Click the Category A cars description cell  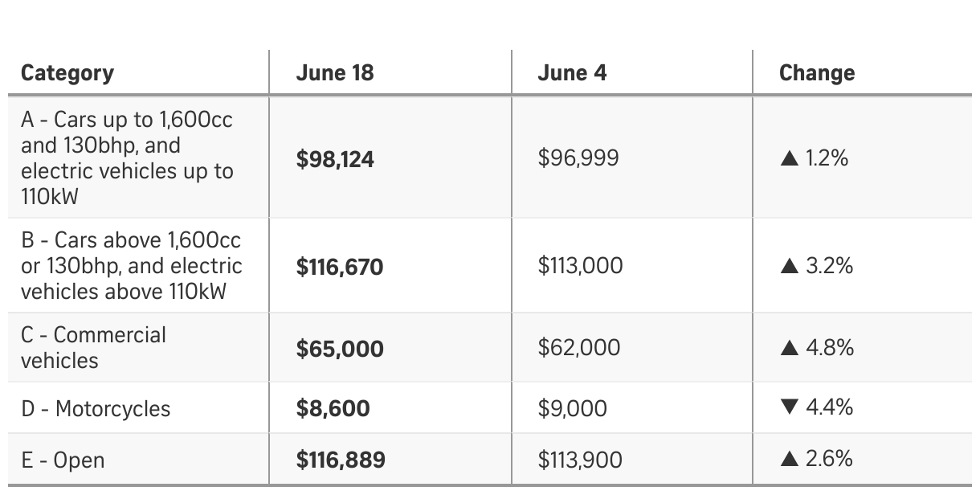(x=127, y=158)
